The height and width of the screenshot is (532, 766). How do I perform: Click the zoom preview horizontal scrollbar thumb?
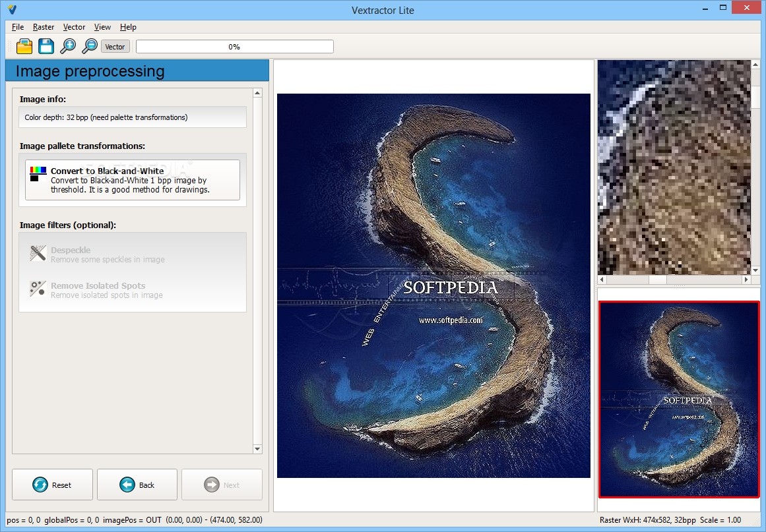click(x=658, y=280)
